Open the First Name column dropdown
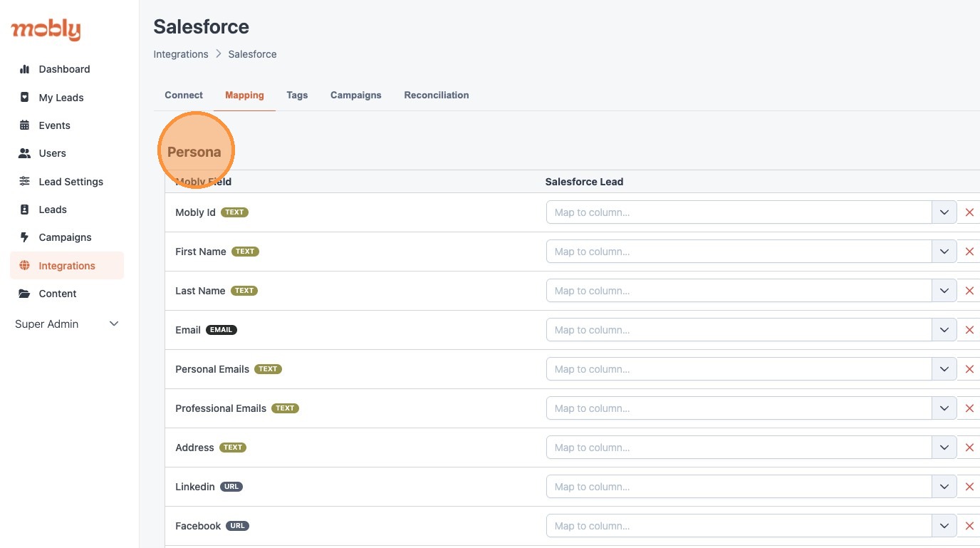This screenshot has height=548, width=980. 944,252
